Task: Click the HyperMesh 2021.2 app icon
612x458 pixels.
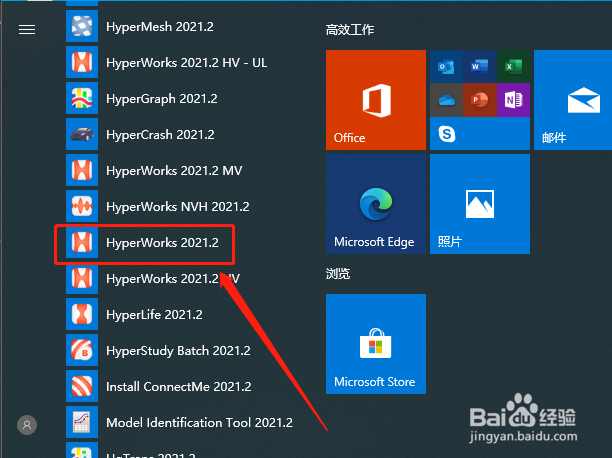Action: coord(82,26)
